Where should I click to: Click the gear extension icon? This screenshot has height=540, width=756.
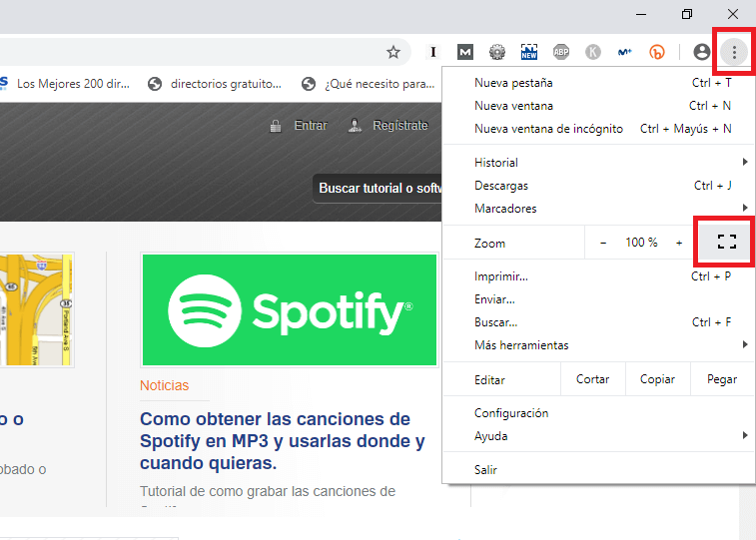click(x=497, y=52)
